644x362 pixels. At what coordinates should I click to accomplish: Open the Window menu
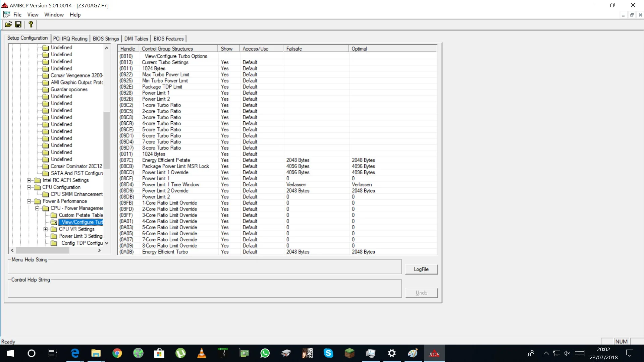click(x=54, y=15)
